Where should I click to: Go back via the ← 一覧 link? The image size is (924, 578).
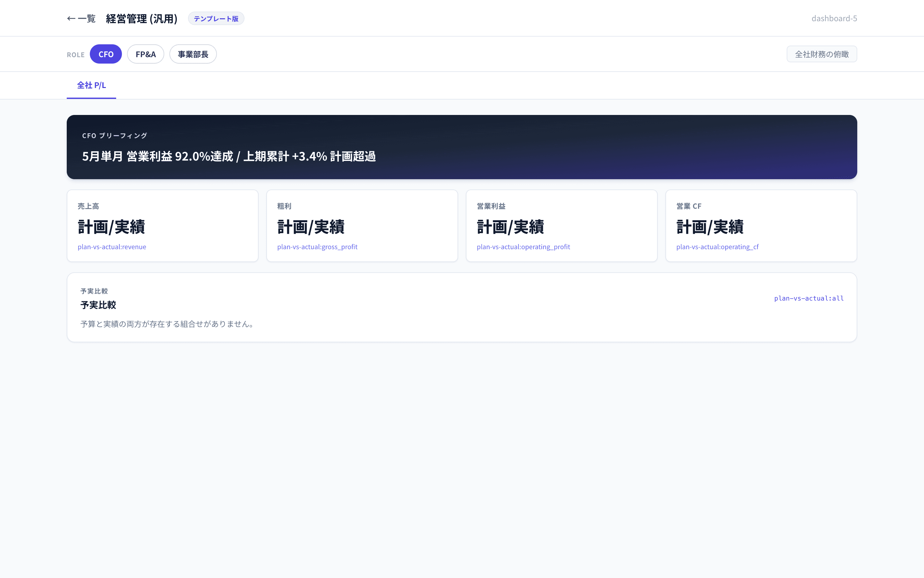click(x=81, y=18)
